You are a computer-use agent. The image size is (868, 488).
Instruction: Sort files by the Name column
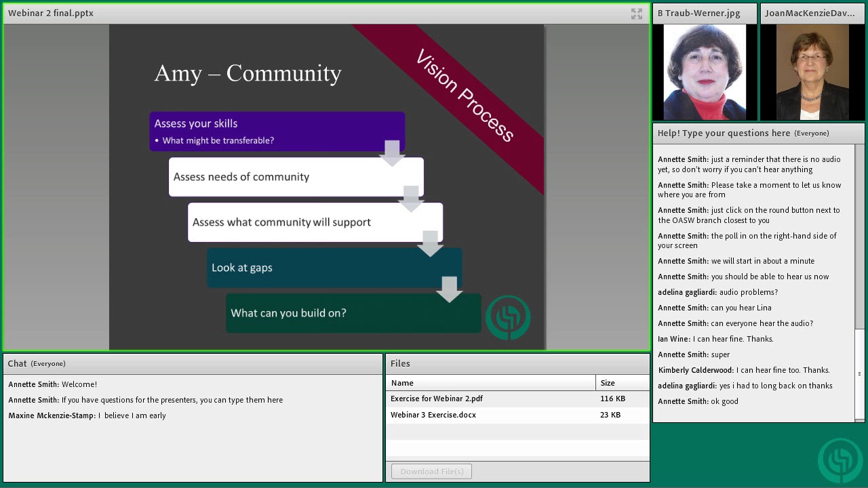tap(491, 383)
